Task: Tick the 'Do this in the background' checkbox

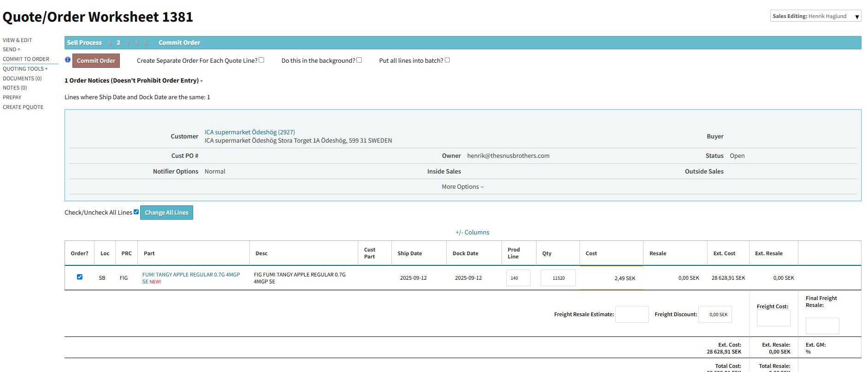Action: [359, 60]
